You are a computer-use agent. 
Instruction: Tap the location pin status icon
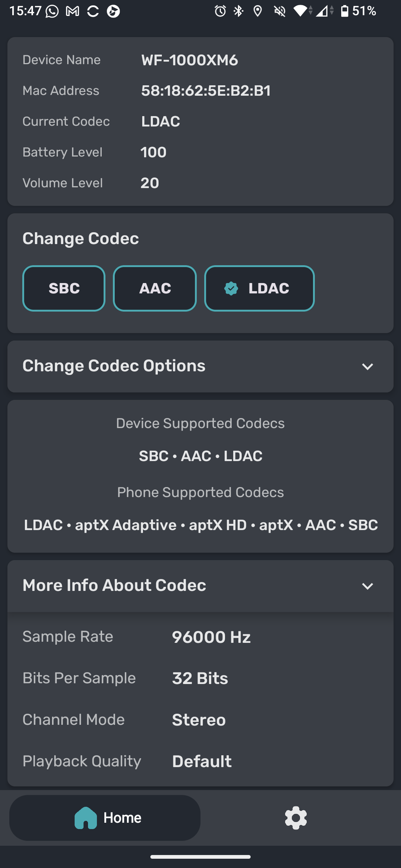(x=257, y=11)
